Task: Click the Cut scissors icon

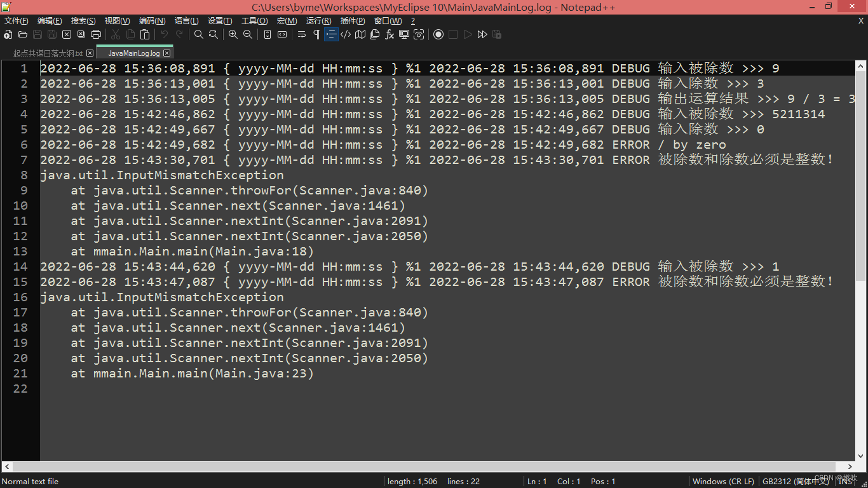Action: pos(116,34)
